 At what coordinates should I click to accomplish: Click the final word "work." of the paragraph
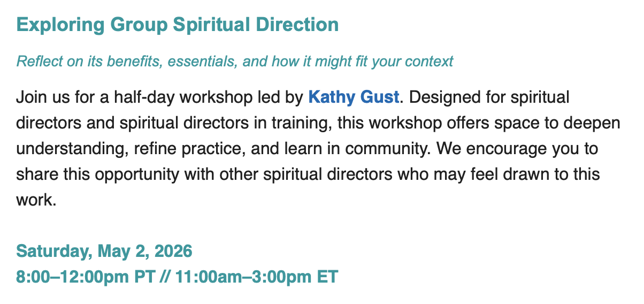(x=36, y=201)
